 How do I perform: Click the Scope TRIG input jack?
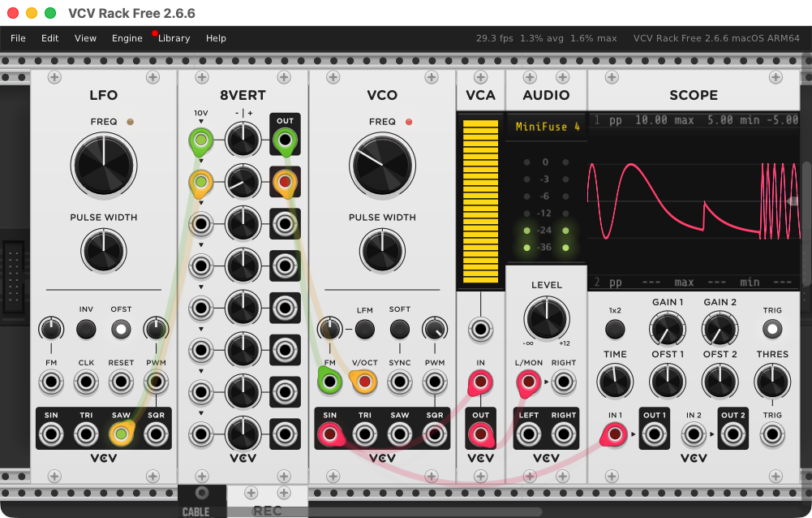(772, 434)
